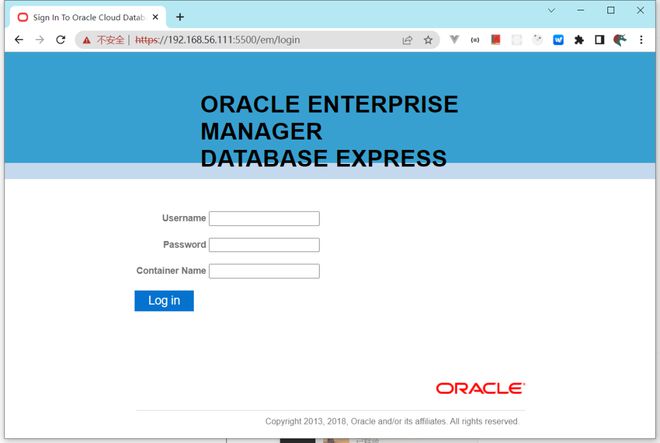Focus the Password field

click(x=264, y=245)
